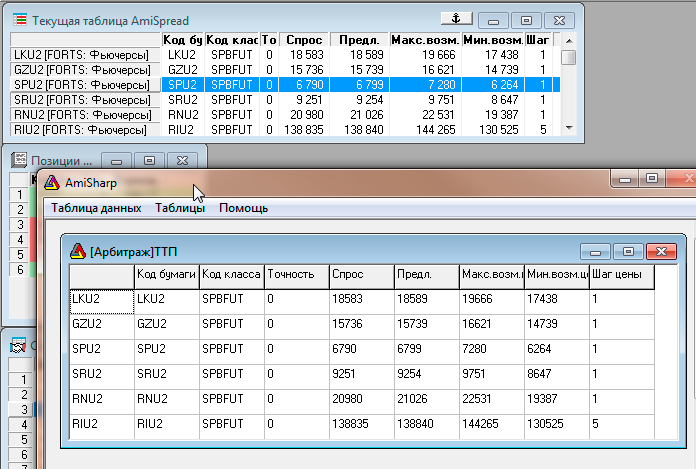The height and width of the screenshot is (469, 696).
Task: Open the Помощь menu
Action: click(x=243, y=208)
